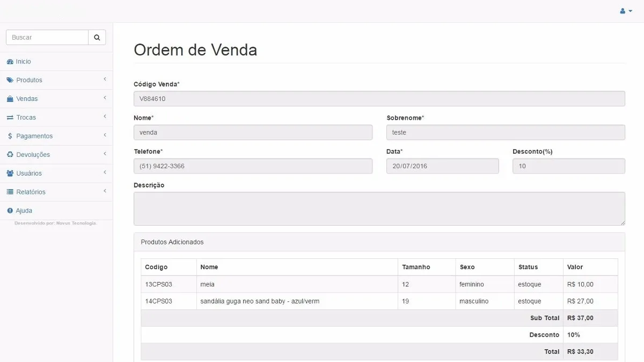Click the Descrição text area
Screen dimensions: 644x362
[x=379, y=208]
